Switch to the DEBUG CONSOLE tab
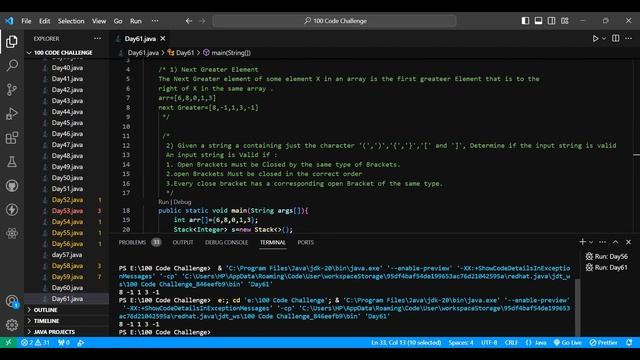The image size is (640, 360). 226,242
